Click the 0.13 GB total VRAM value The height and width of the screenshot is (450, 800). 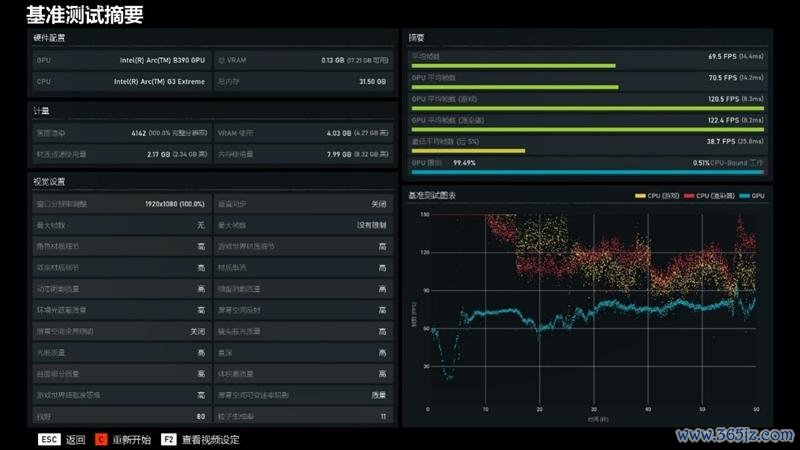click(x=333, y=60)
